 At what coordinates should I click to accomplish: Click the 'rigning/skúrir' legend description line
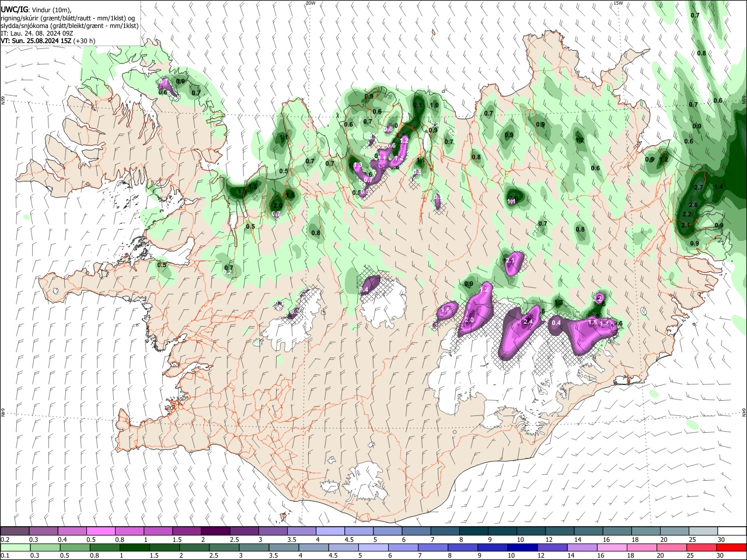click(68, 18)
